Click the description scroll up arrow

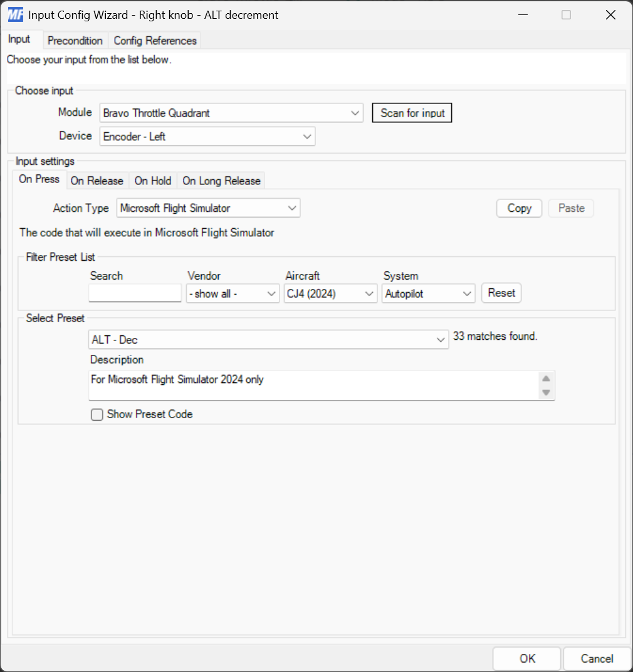click(x=546, y=379)
